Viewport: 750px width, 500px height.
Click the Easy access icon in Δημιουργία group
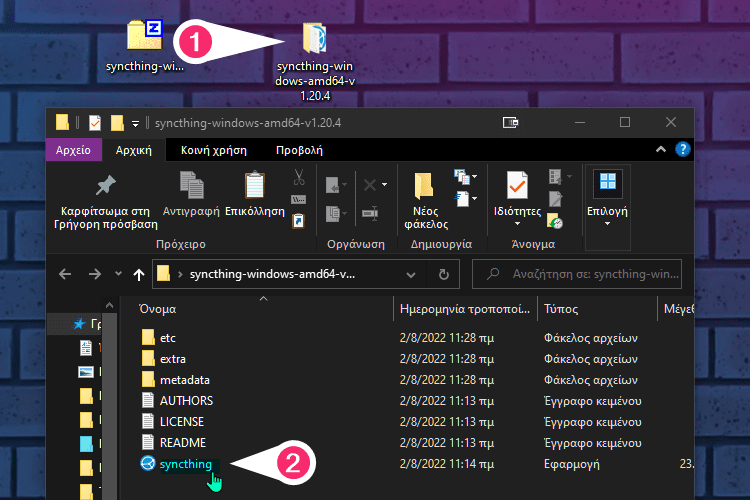pos(462,198)
